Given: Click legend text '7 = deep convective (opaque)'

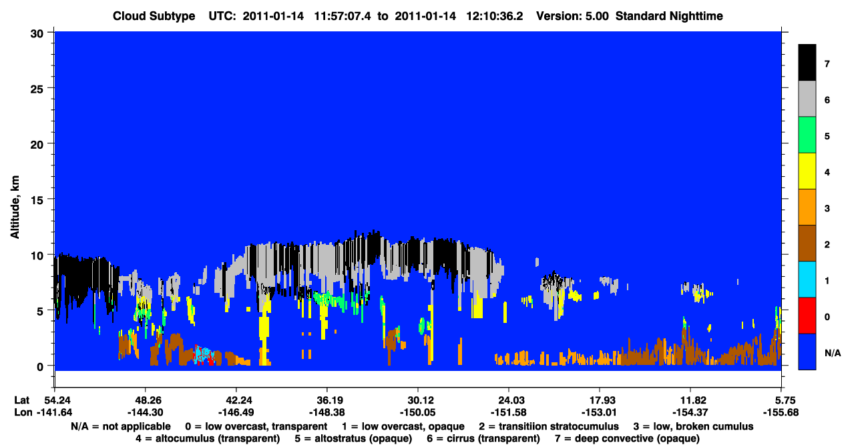Looking at the screenshot, I should pyautogui.click(x=628, y=438).
